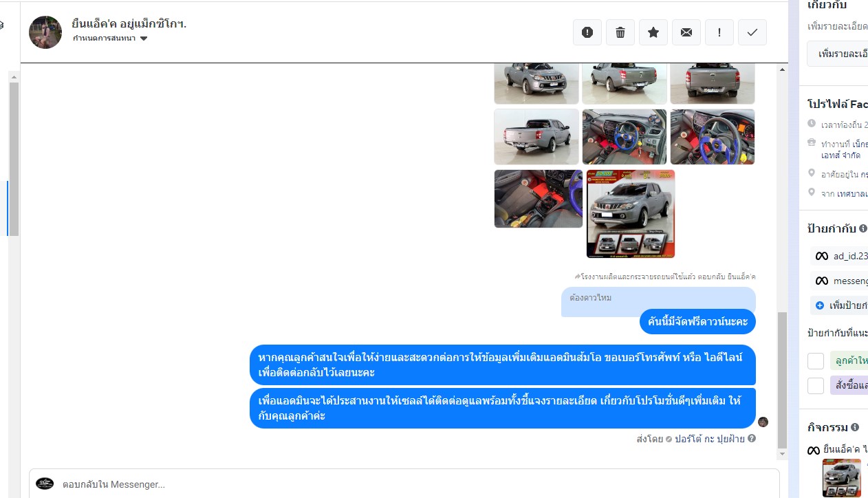The width and height of the screenshot is (868, 498).
Task: Flag conversation with exclamation mark icon
Action: click(719, 32)
